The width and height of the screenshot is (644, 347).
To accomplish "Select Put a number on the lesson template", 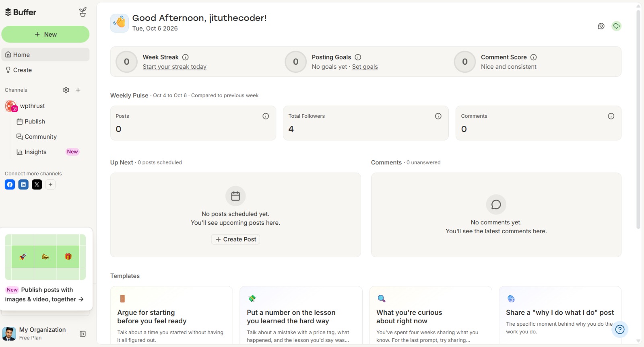I will [301, 315].
